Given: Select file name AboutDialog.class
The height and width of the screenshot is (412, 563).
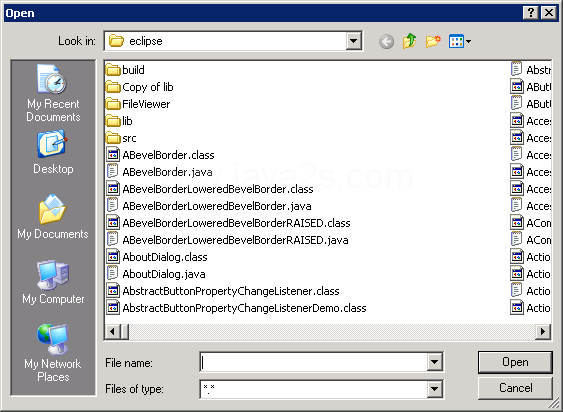Looking at the screenshot, I should click(165, 257).
